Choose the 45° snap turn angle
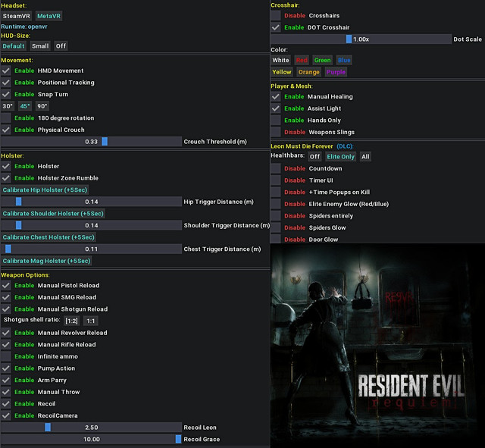Viewport: 485px width, 448px height. [25, 106]
